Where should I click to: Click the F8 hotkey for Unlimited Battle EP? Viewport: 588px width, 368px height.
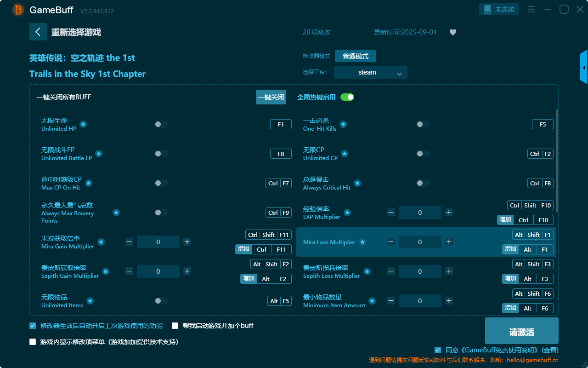click(x=281, y=154)
